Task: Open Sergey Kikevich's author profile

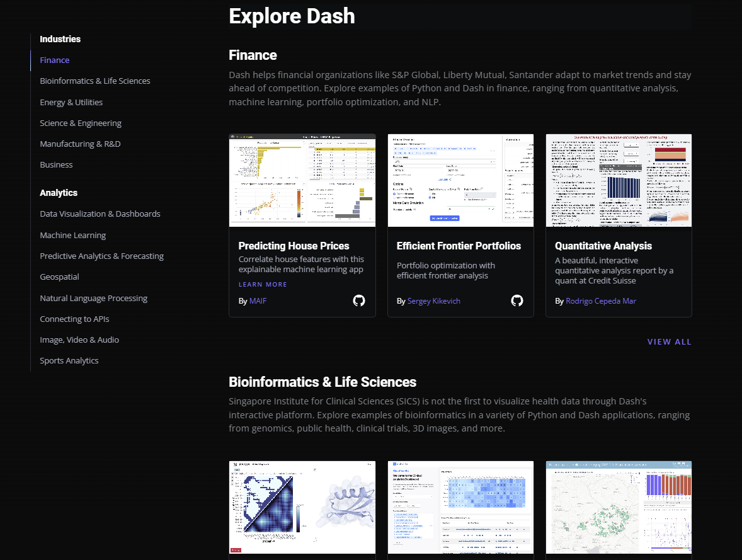Action: pyautogui.click(x=434, y=301)
